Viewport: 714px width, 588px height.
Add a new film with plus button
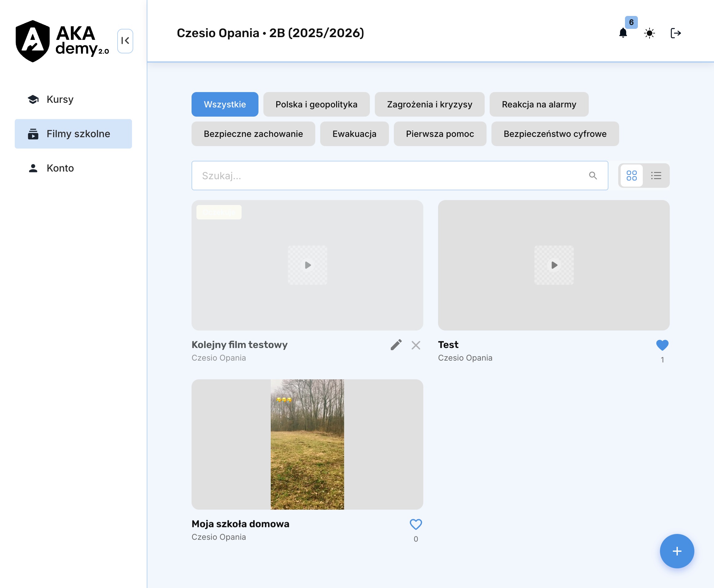(677, 551)
